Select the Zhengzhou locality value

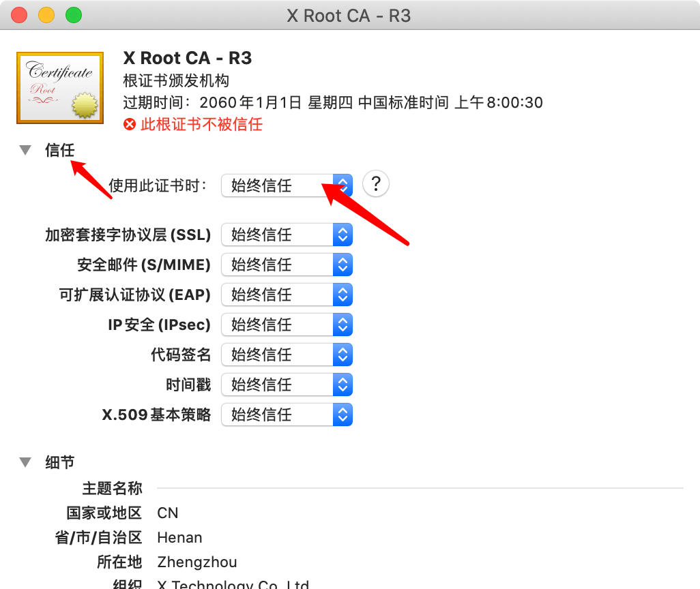pos(197,562)
